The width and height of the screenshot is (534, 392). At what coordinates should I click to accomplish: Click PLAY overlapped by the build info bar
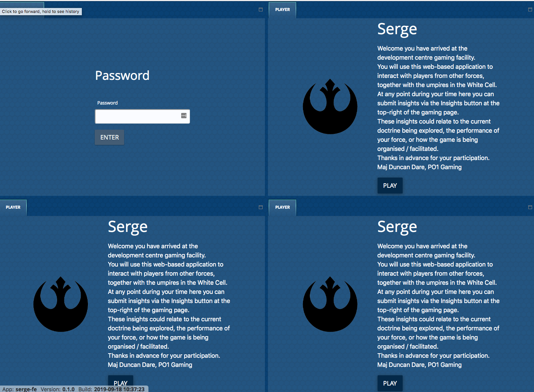coord(120,381)
